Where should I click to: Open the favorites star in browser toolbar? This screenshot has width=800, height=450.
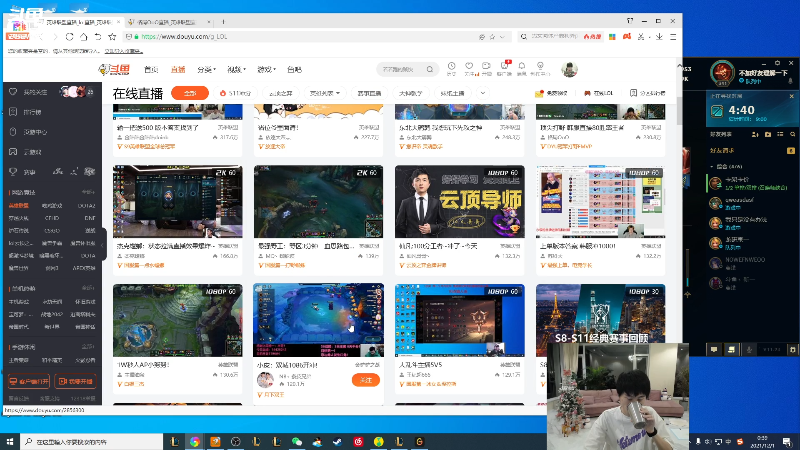coord(112,37)
